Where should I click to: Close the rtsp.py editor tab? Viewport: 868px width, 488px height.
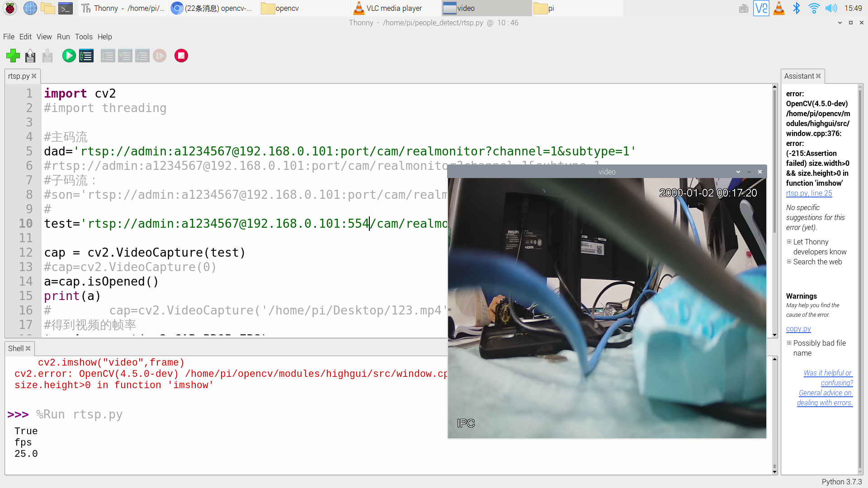pyautogui.click(x=34, y=76)
